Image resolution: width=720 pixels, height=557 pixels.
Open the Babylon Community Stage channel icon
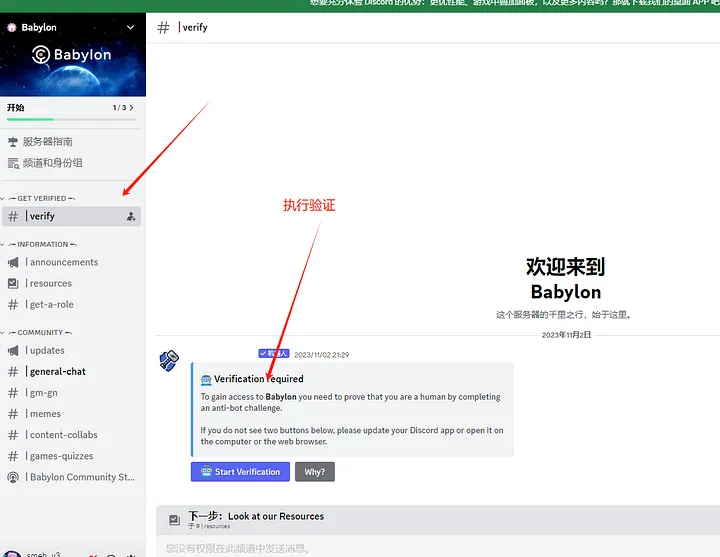point(13,477)
